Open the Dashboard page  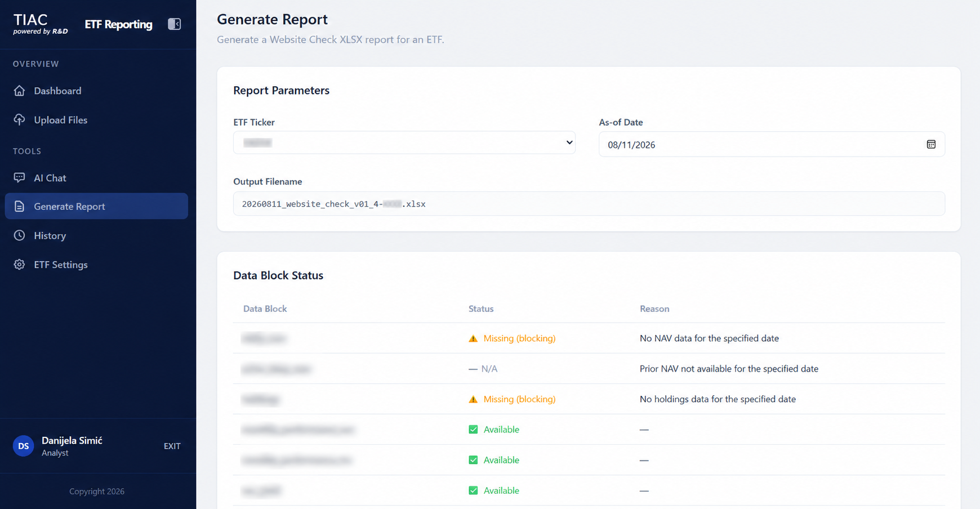tap(96, 91)
